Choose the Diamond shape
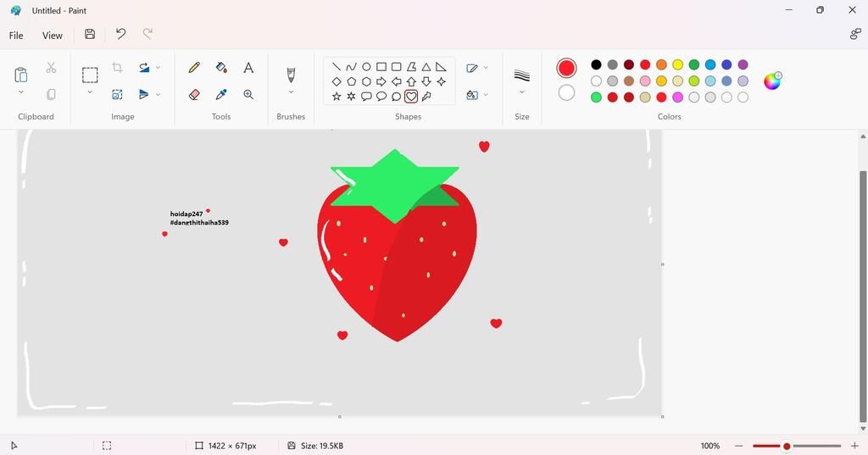 pos(336,82)
